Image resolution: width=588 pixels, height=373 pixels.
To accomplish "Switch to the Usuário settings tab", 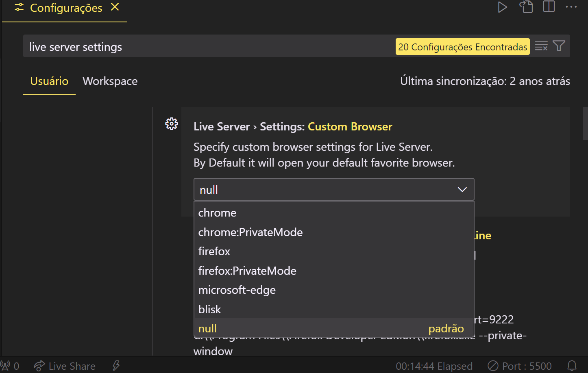I will coord(49,81).
